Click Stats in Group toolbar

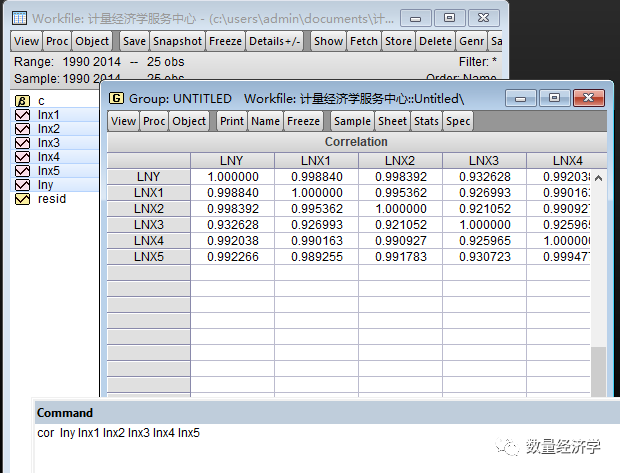point(426,121)
